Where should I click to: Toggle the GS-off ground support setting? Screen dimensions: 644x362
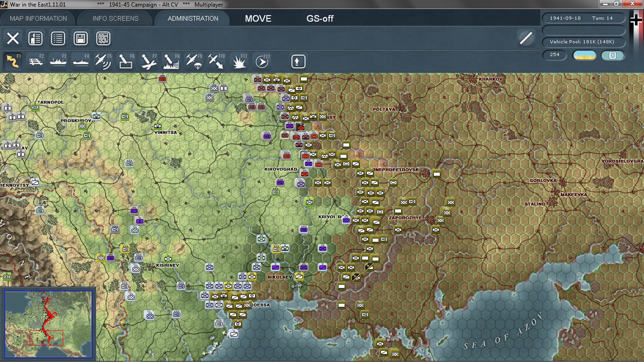(320, 18)
